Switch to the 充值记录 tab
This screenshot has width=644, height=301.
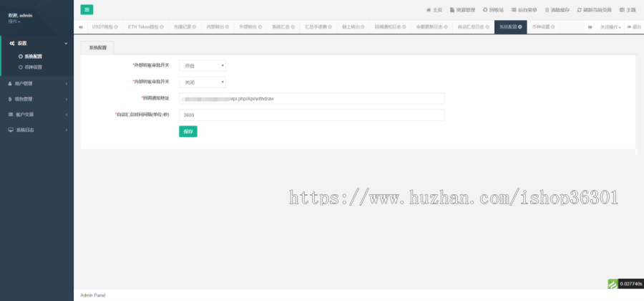click(x=182, y=27)
